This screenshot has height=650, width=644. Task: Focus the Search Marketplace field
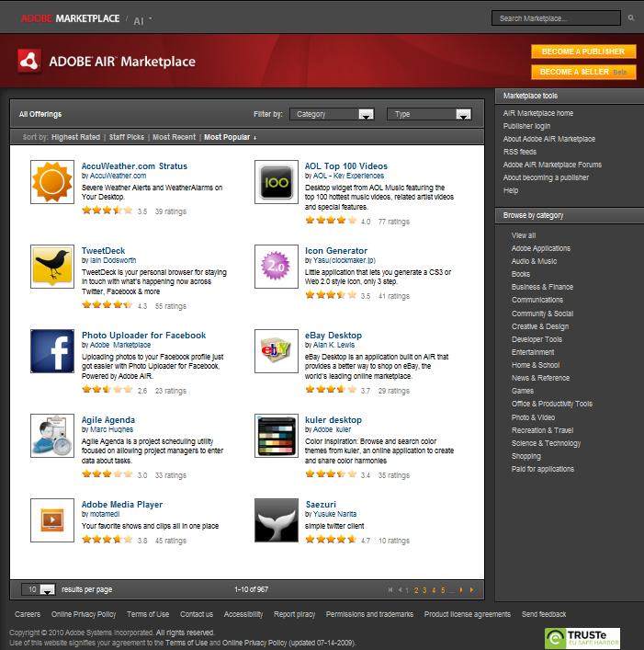[x=556, y=18]
